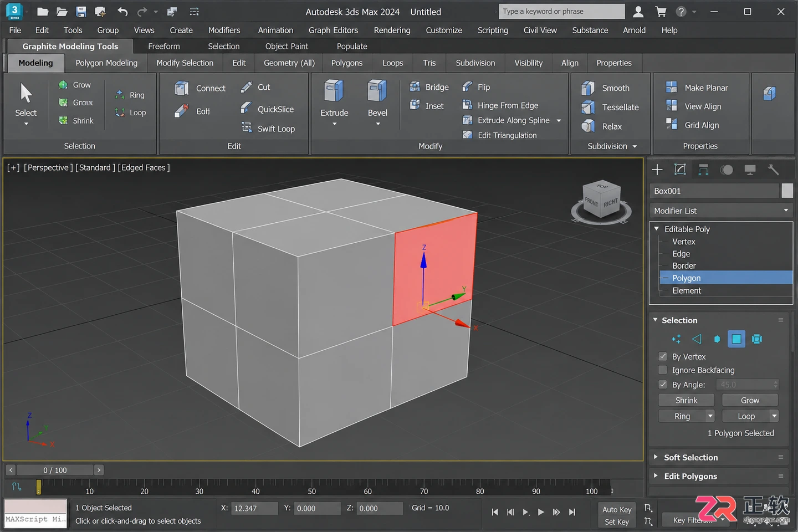
Task: Open the Hierarchy command panel tab
Action: point(703,170)
